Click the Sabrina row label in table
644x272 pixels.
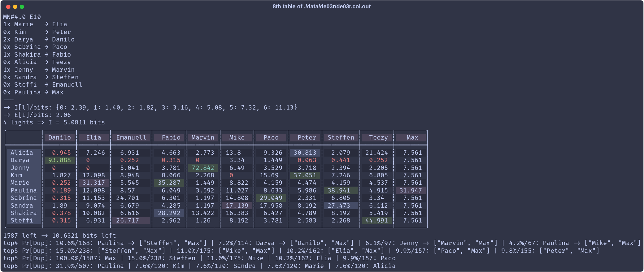pyautogui.click(x=24, y=198)
